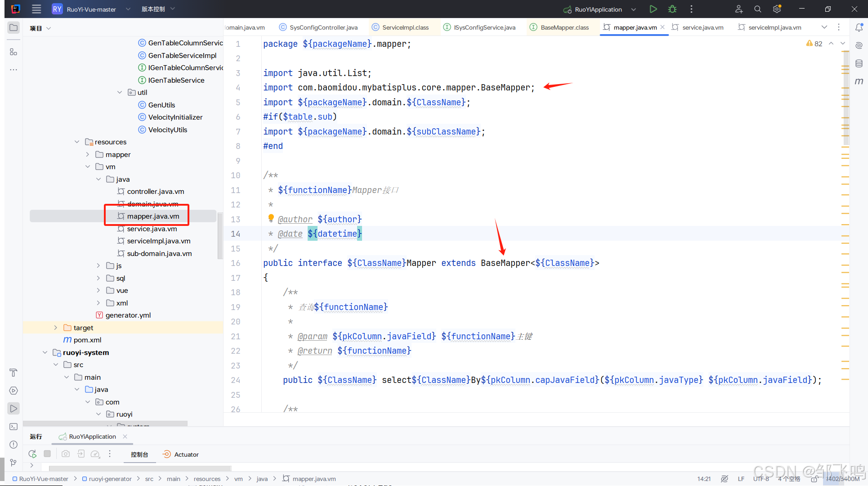Viewport: 868px width, 486px height.
Task: Stop the running application
Action: pos(47,454)
